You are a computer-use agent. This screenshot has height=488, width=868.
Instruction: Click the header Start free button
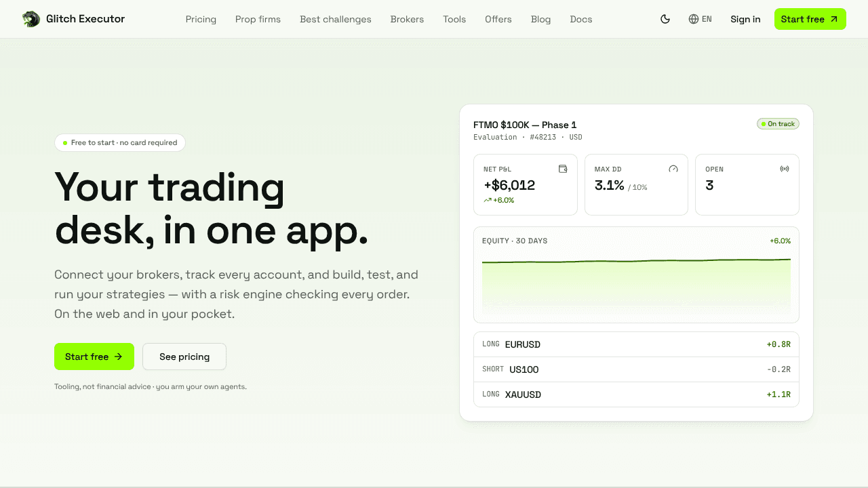click(x=810, y=19)
